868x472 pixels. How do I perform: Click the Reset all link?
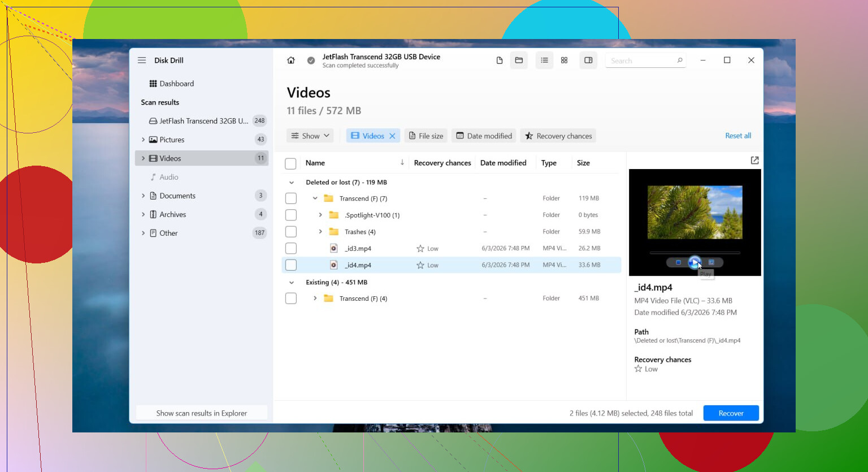tap(738, 136)
